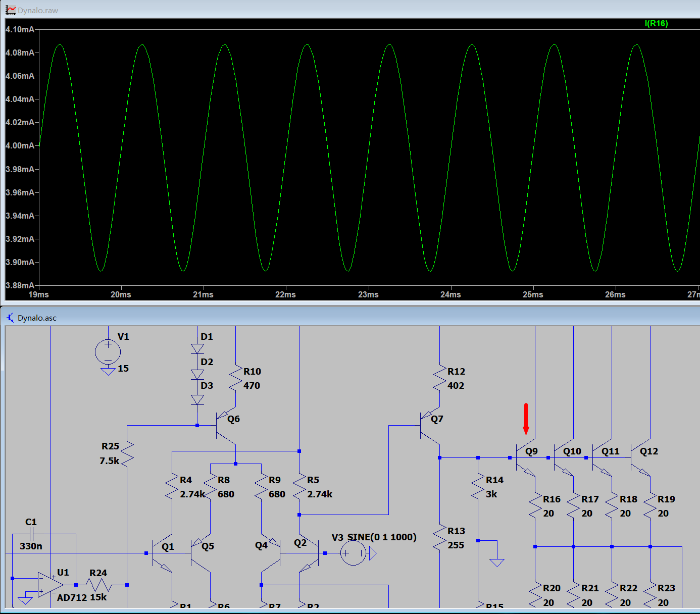The height and width of the screenshot is (614, 700).
Task: Select the Q7 transistor symbol
Action: [x=430, y=426]
